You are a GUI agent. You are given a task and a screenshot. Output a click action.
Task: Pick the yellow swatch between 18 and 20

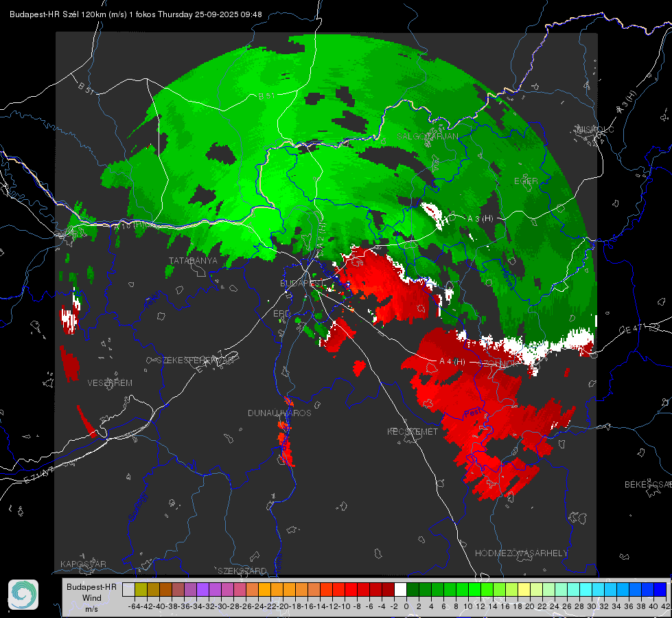tap(524, 589)
